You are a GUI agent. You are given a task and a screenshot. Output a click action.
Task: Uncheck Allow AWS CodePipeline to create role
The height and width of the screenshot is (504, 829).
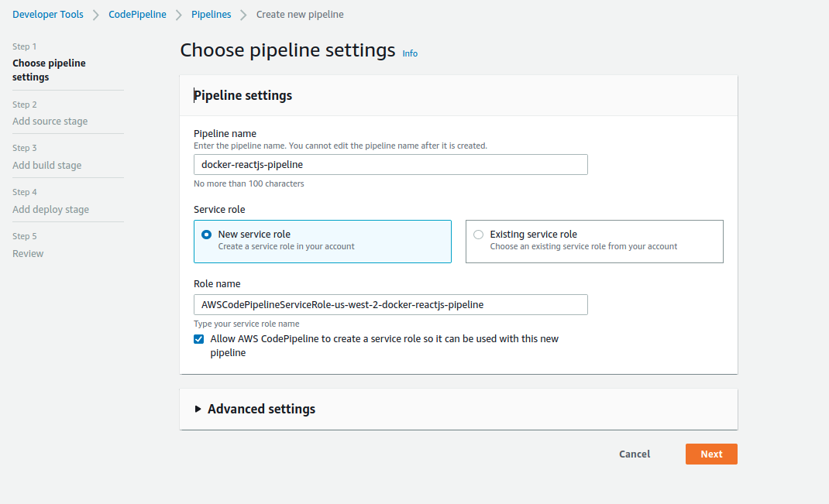(x=199, y=339)
